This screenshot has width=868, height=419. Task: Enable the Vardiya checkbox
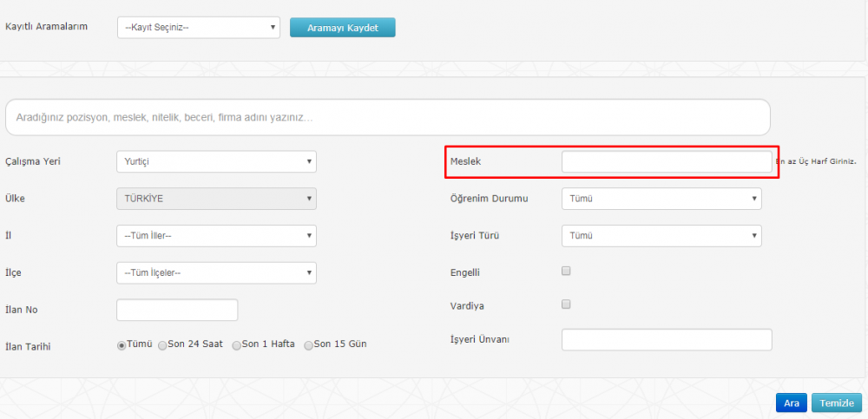566,304
